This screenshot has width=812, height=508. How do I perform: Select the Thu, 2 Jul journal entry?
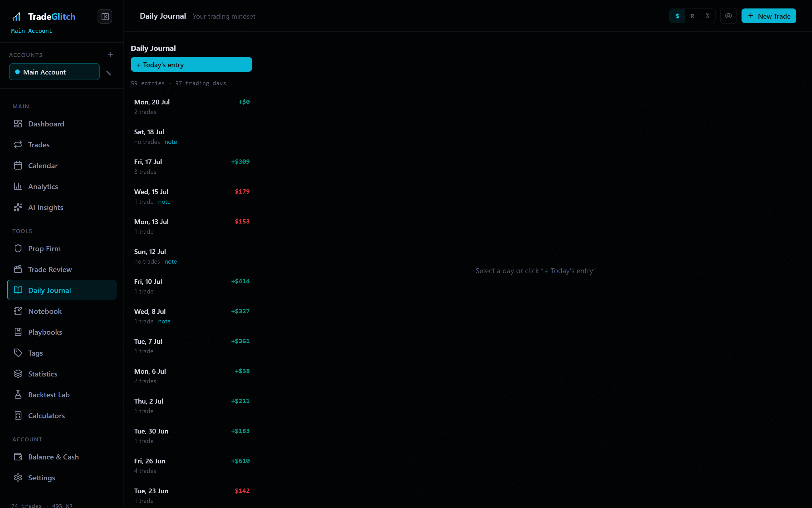(191, 406)
